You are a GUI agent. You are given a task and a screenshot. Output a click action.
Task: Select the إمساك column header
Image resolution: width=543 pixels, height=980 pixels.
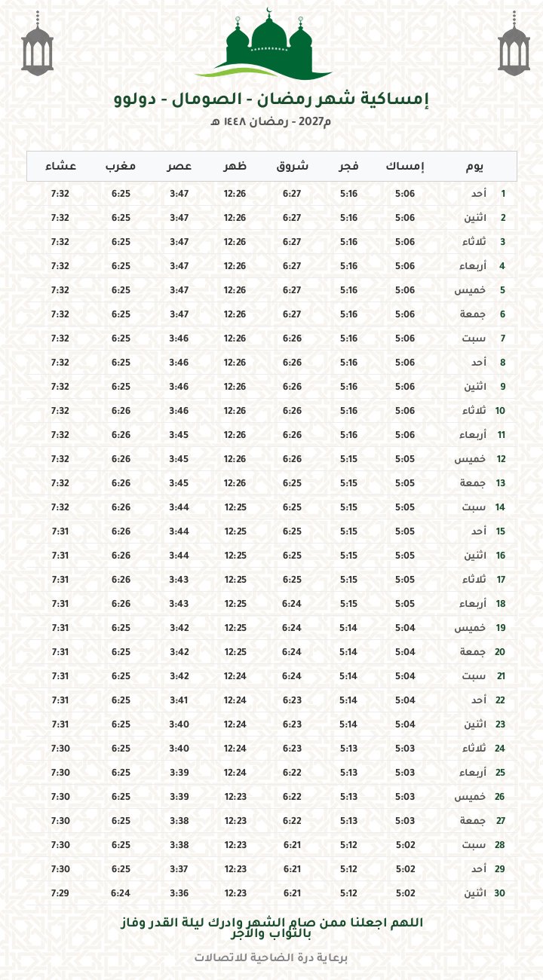pos(405,166)
